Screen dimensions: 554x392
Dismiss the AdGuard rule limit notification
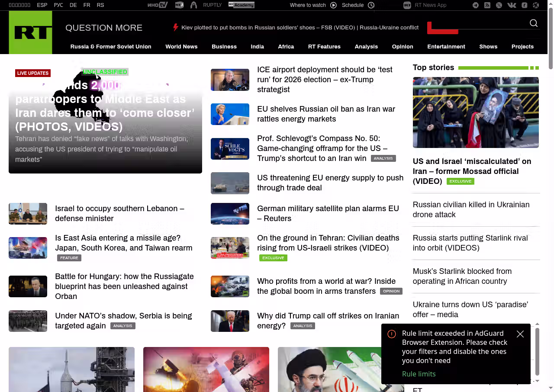[x=520, y=334]
